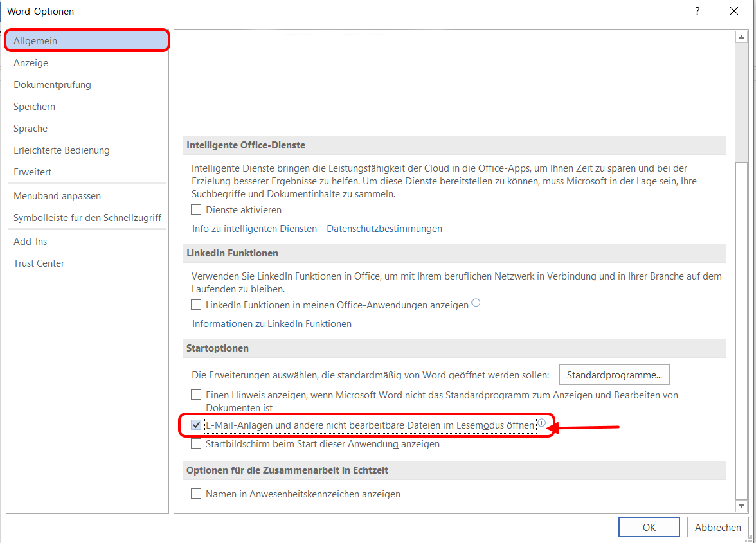Open the Datenschutzbestimmungen link
This screenshot has height=543, width=756.
[384, 228]
